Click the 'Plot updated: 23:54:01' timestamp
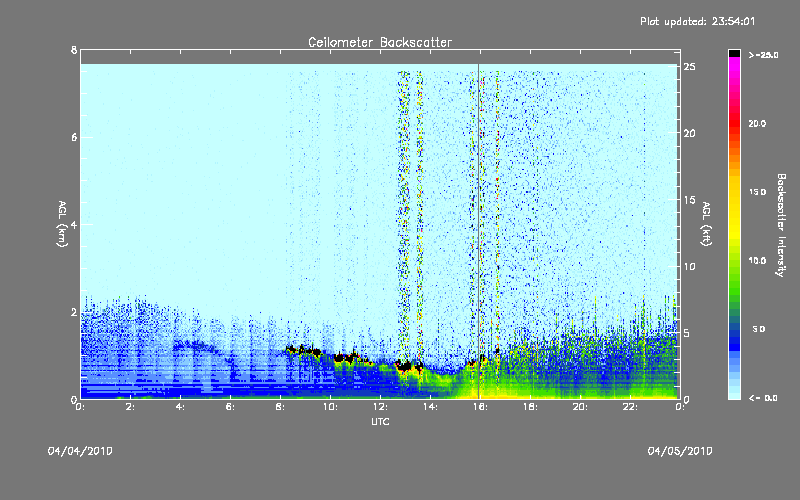Image resolution: width=800 pixels, height=500 pixels. [697, 21]
